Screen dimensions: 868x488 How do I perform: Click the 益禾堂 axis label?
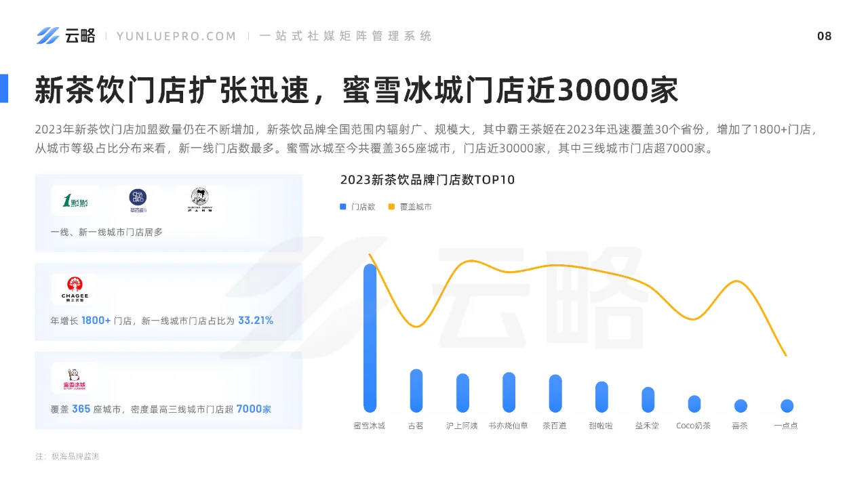tap(648, 426)
